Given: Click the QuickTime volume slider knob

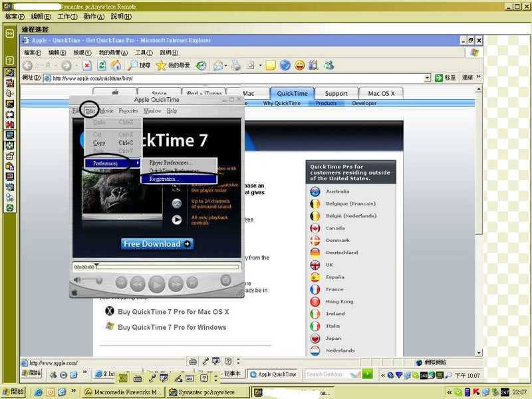Looking at the screenshot, I should (x=100, y=280).
